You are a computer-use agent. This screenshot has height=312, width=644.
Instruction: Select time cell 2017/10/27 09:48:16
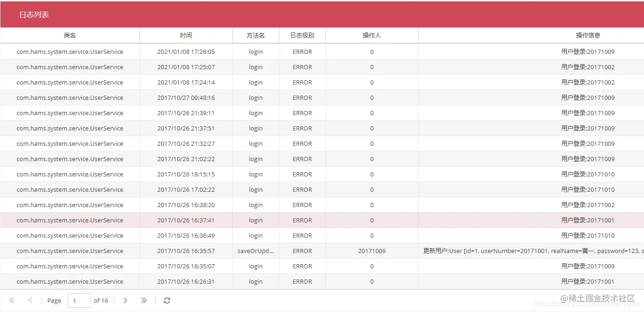click(186, 97)
